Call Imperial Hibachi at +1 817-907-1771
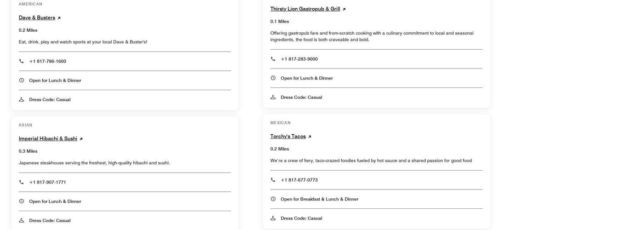644x230 pixels. (x=48, y=182)
